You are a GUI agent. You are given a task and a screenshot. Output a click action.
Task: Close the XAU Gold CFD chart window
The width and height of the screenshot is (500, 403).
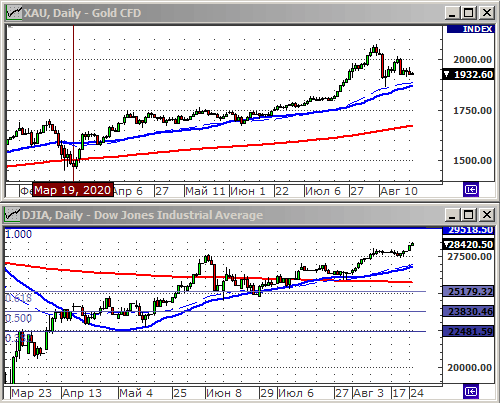point(486,13)
